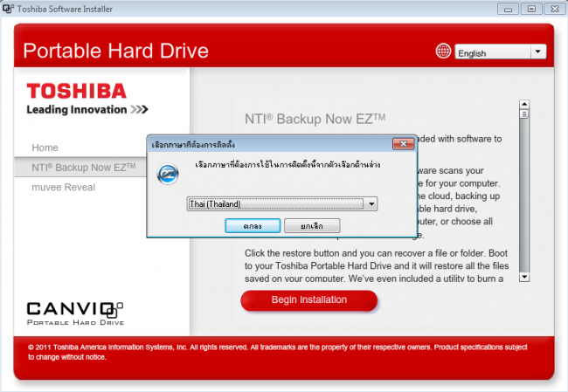Maximize the Toshiba Software Installer window
Screen dimensions: 568x392
click(531, 9)
